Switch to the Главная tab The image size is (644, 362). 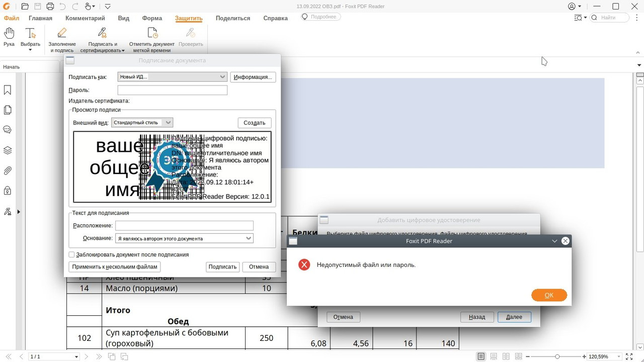pos(40,18)
